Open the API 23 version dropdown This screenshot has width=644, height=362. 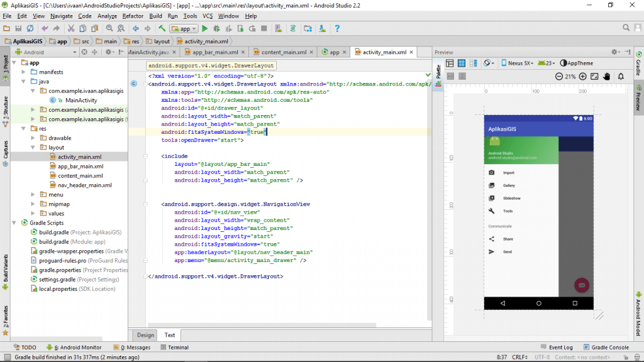546,63
